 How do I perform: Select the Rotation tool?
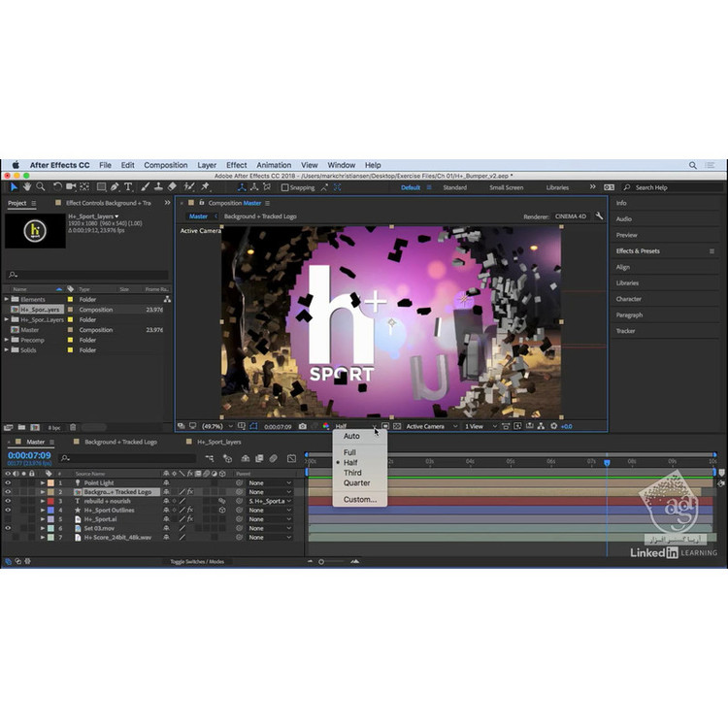click(x=58, y=187)
